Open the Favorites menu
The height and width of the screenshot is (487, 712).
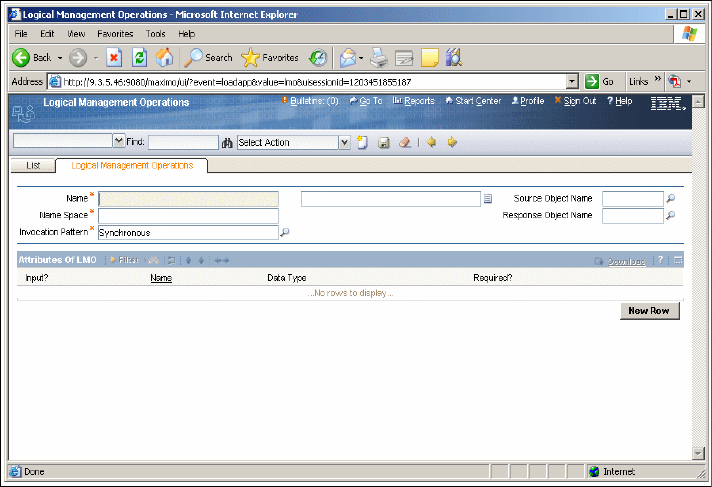click(115, 34)
